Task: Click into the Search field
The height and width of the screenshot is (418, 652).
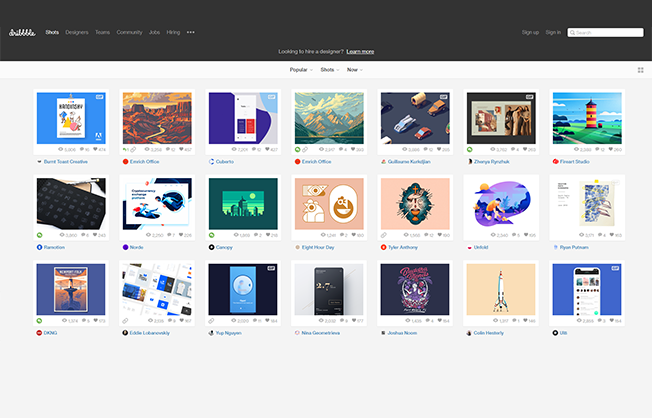Action: 608,32
